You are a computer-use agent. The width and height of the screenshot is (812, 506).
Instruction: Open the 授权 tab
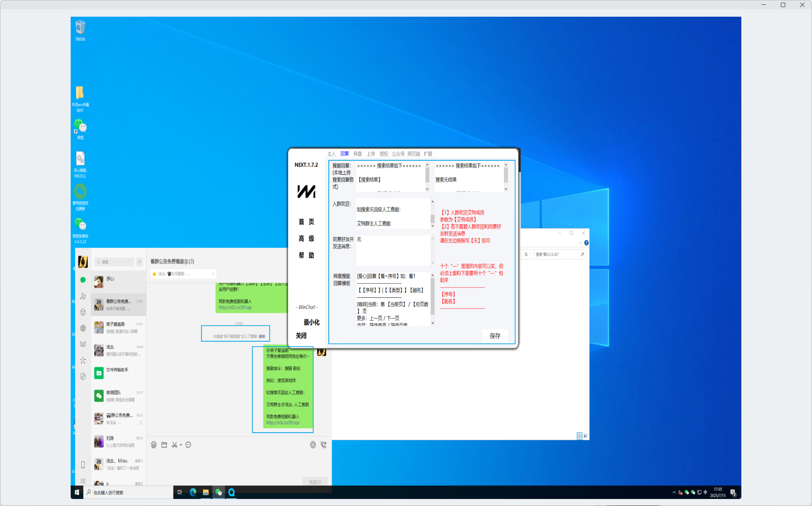tap(384, 154)
